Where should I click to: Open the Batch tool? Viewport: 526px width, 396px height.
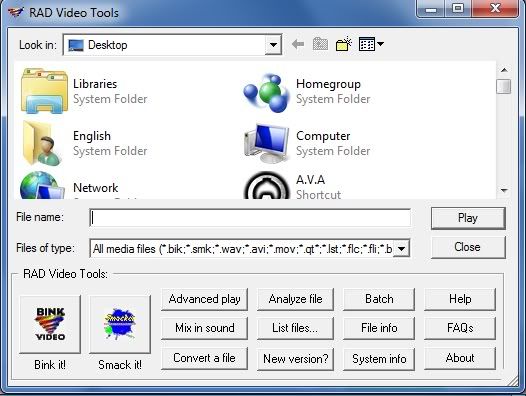click(379, 299)
